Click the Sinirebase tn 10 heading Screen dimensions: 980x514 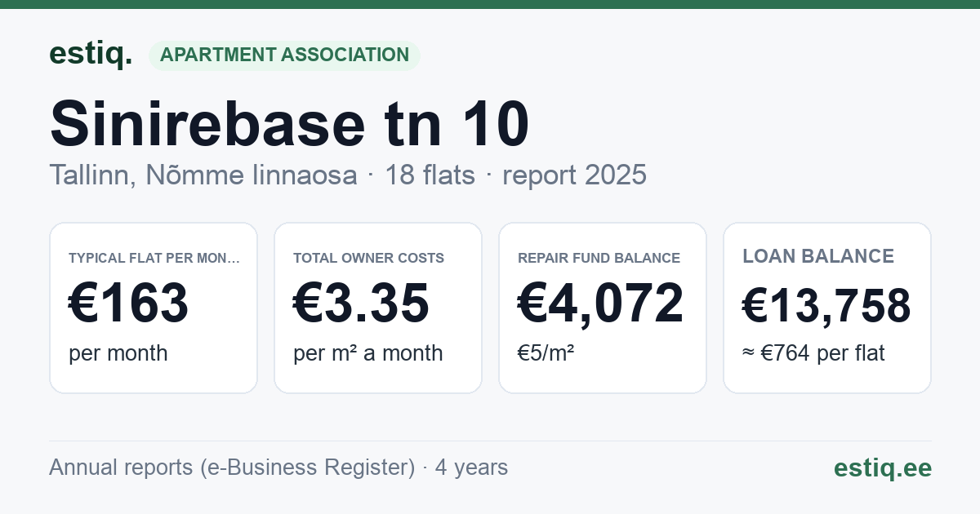290,124
